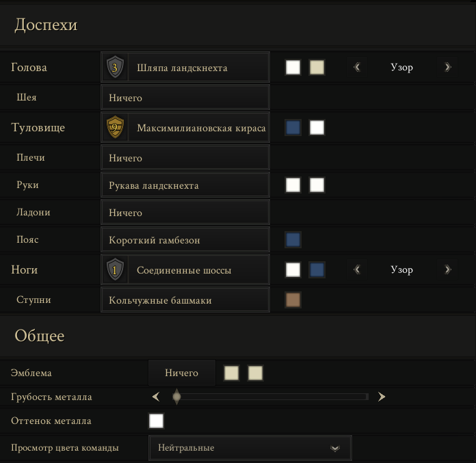Open the Плечи armor slot selector
The height and width of the screenshot is (463, 476).
(185, 157)
